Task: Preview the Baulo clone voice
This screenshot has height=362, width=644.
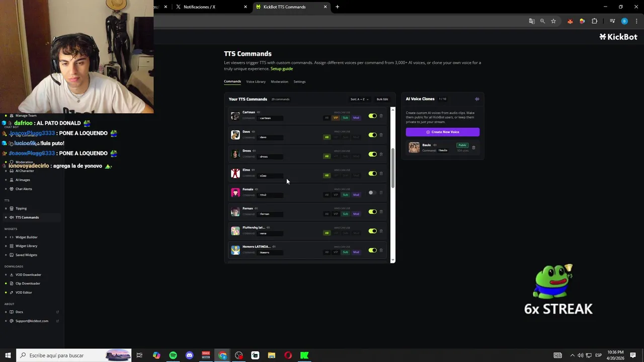Action: tap(435, 145)
